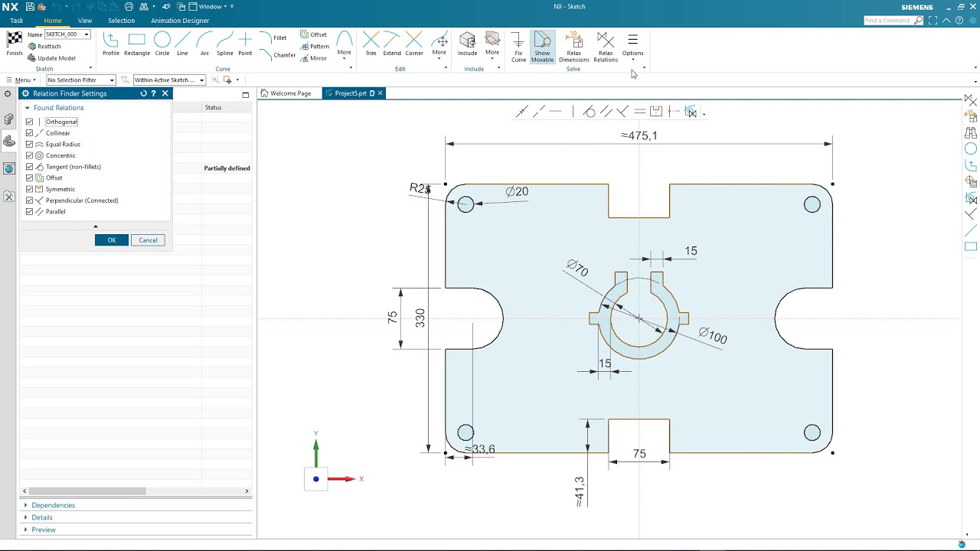Close the Relation Finder Settings dialog
Screen dimensions: 980x551
point(165,93)
